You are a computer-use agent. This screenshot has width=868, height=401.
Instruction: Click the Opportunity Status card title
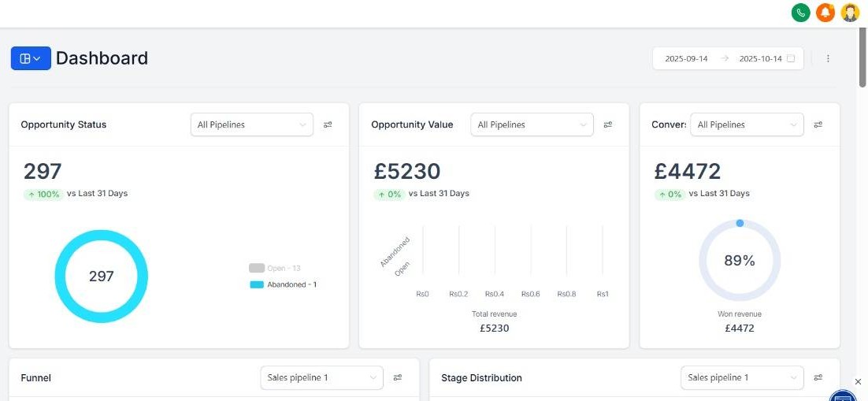click(64, 124)
